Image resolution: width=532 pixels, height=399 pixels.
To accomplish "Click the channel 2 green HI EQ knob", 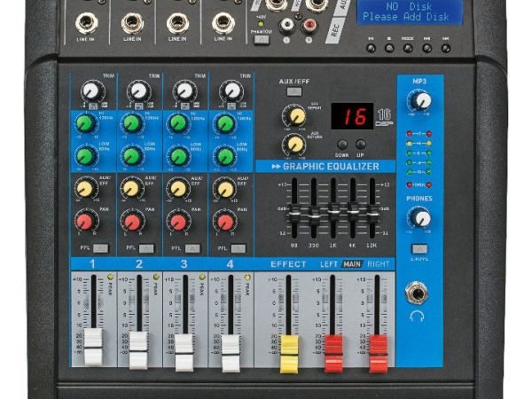I will click(x=131, y=124).
